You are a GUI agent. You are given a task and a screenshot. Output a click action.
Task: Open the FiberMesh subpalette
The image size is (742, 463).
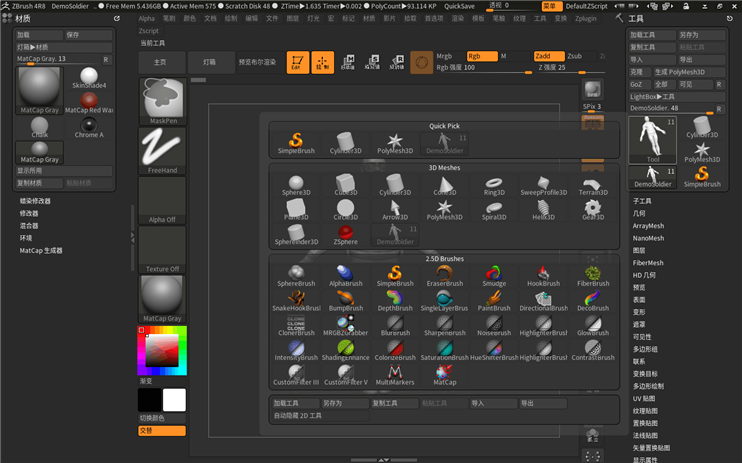click(648, 263)
